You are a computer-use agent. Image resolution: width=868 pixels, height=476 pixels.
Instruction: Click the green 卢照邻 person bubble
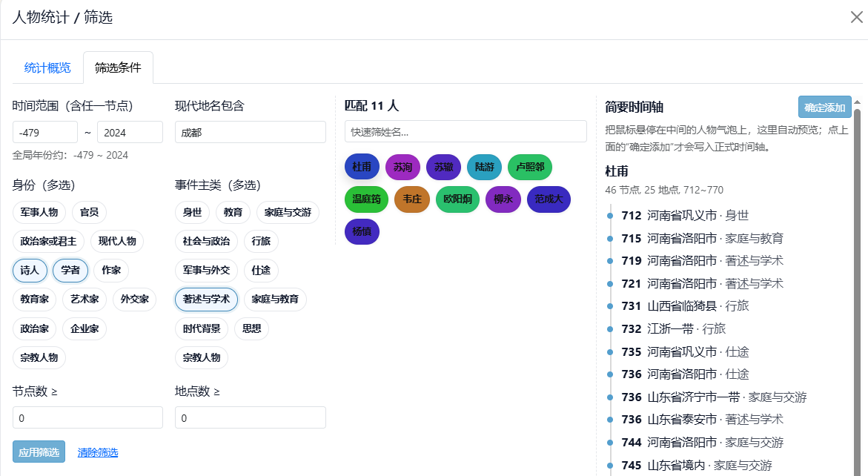(x=530, y=168)
